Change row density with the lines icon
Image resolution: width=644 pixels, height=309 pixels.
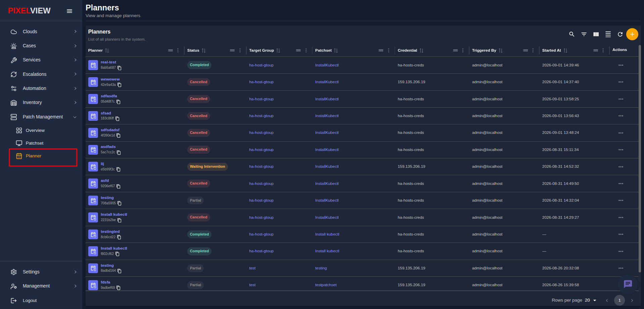click(608, 34)
